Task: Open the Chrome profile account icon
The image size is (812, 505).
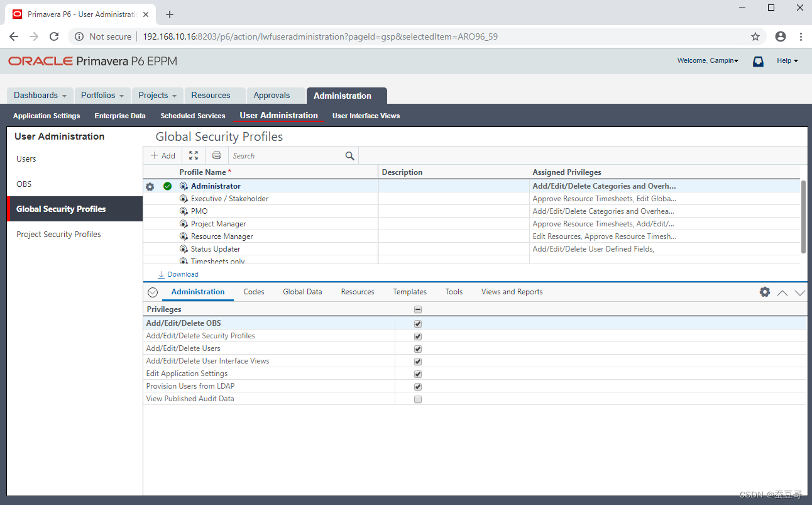Action: coord(781,36)
